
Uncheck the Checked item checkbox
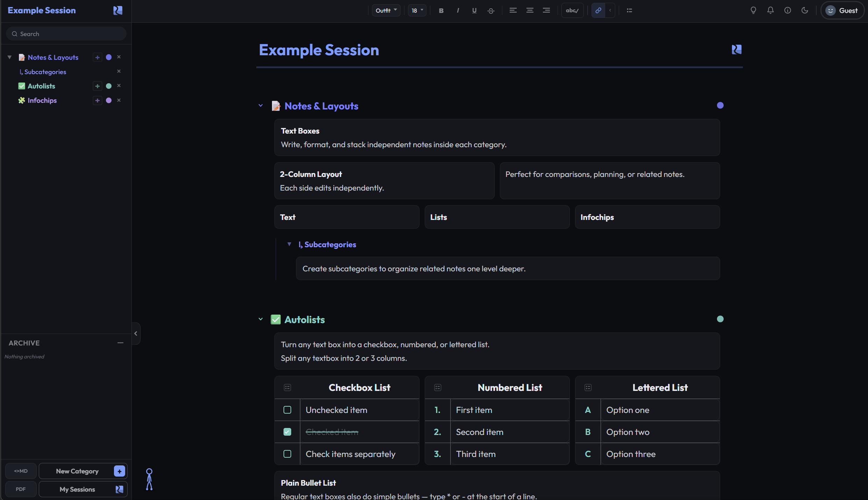(x=287, y=432)
